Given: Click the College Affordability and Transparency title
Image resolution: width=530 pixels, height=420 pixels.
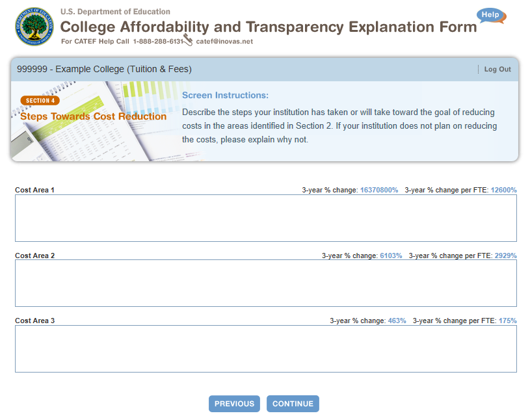Looking at the screenshot, I should [268, 27].
